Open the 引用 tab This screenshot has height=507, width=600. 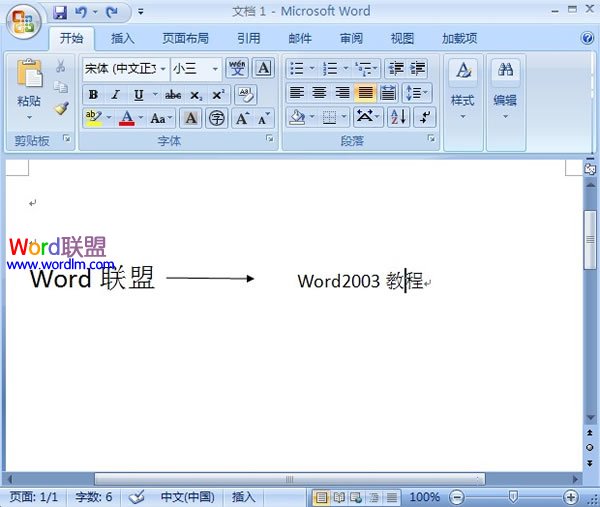248,38
